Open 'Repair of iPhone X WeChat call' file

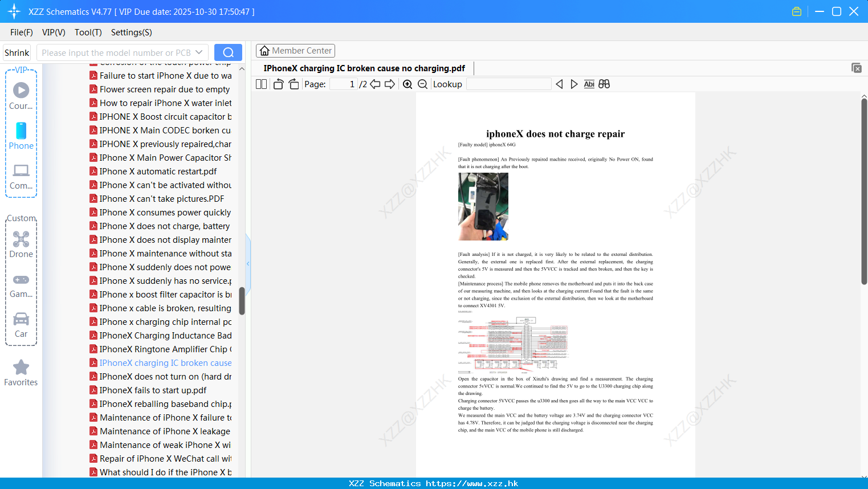tap(161, 459)
